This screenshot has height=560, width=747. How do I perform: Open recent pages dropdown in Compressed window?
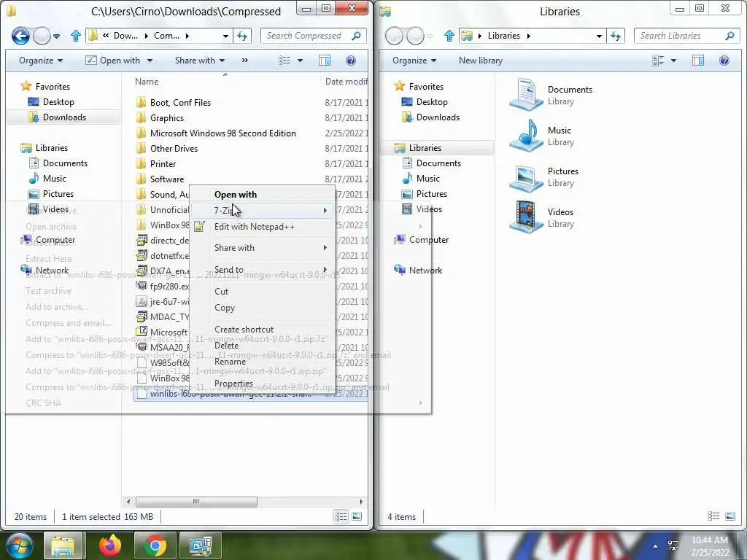(56, 36)
